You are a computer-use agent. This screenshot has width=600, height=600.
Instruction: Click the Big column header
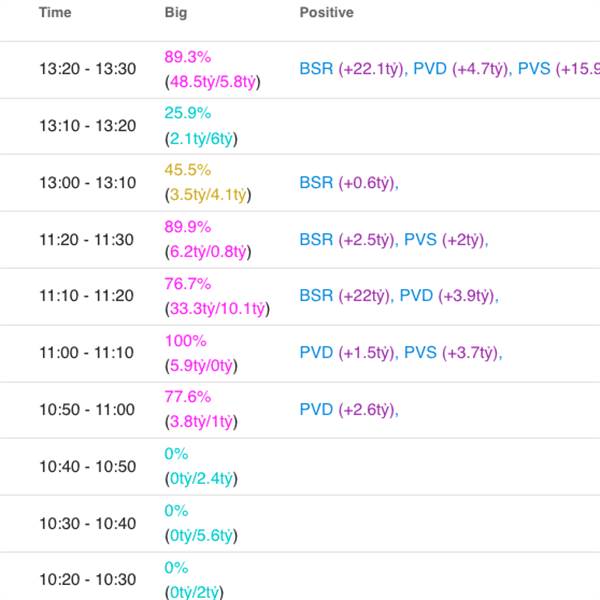click(x=176, y=13)
